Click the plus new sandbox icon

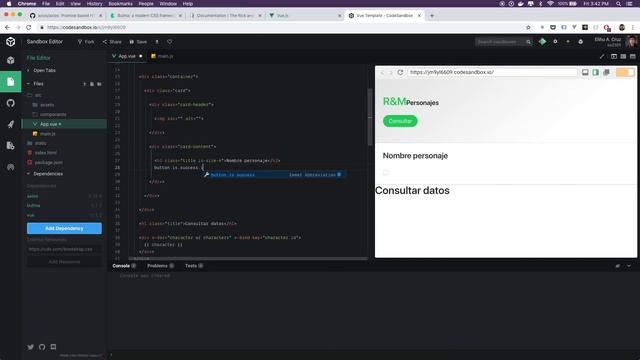tap(568, 42)
